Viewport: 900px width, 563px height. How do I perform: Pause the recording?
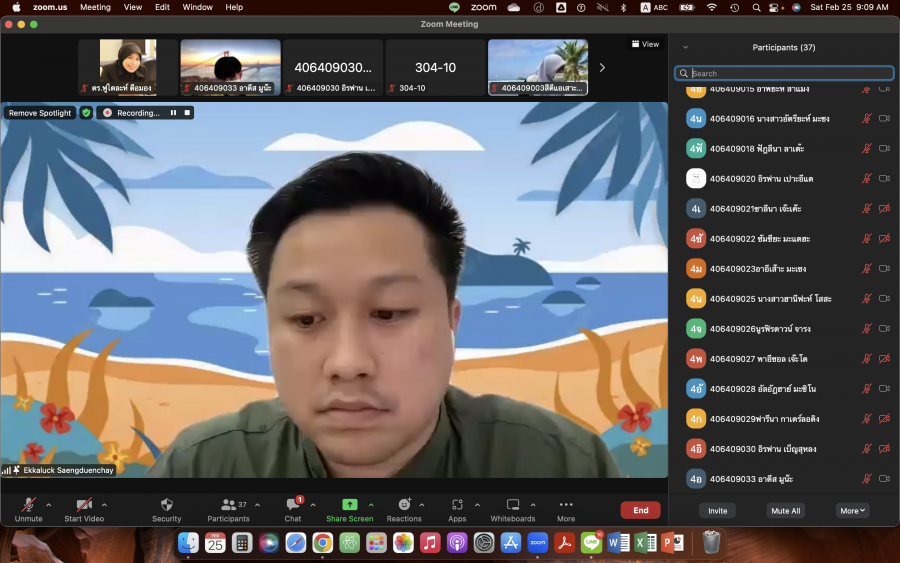pos(173,113)
